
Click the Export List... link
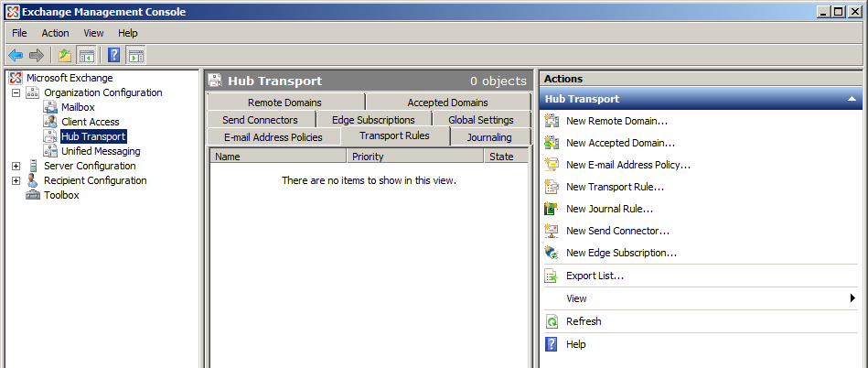click(x=595, y=276)
